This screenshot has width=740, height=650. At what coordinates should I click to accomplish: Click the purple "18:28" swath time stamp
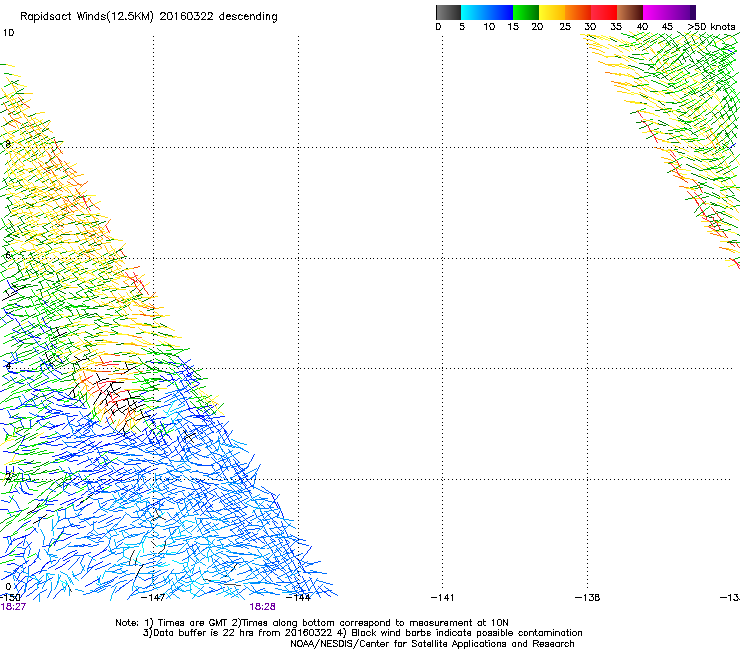[x=262, y=607]
